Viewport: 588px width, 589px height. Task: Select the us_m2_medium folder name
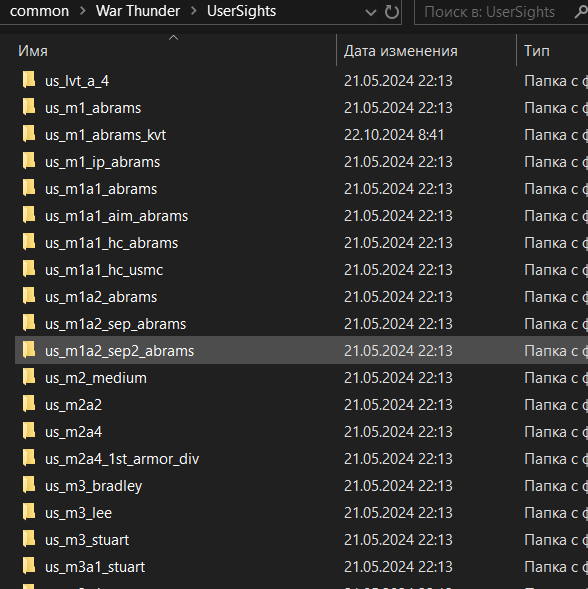tap(96, 378)
